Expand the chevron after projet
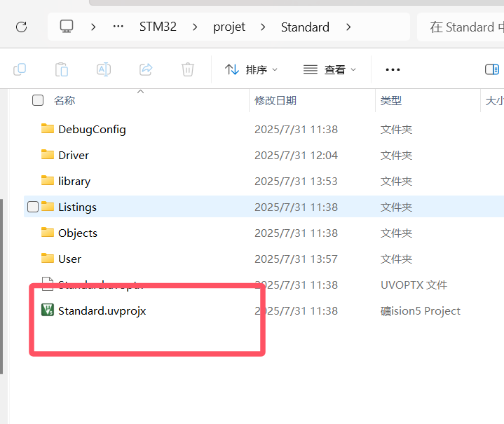504x424 pixels. [x=263, y=27]
